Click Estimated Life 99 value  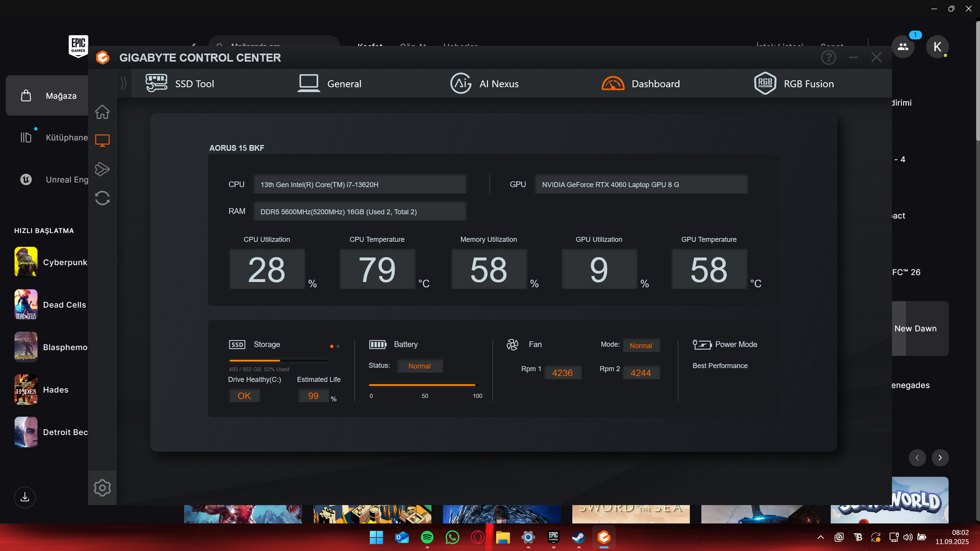(x=313, y=396)
